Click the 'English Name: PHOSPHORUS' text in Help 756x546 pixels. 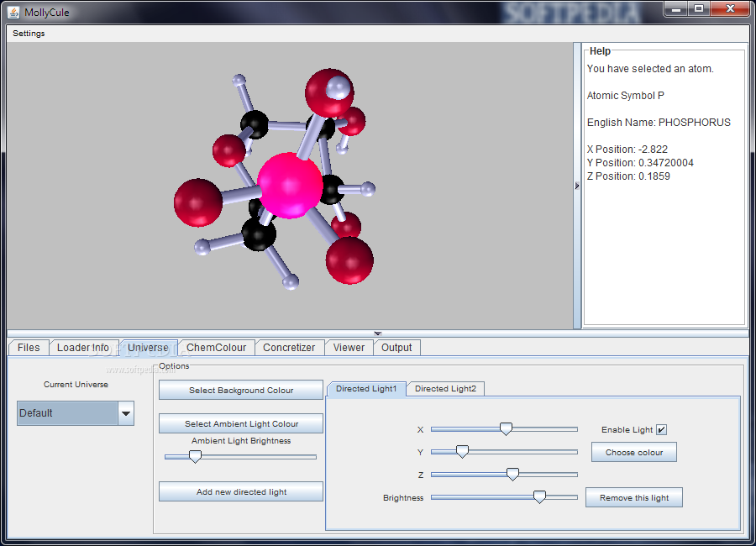coord(659,123)
